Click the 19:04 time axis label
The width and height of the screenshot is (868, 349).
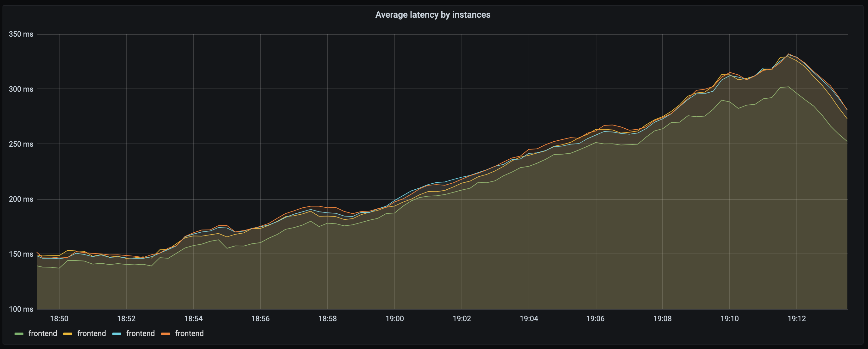[529, 319]
